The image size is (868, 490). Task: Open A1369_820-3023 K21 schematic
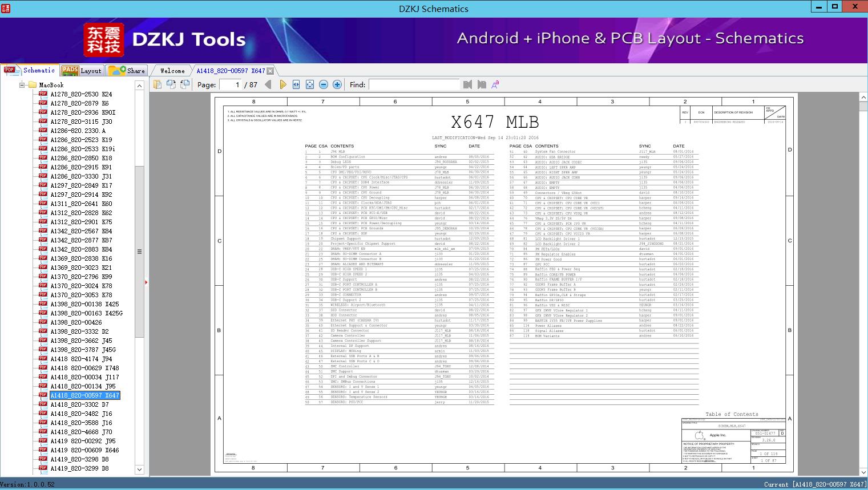pyautogui.click(x=81, y=268)
